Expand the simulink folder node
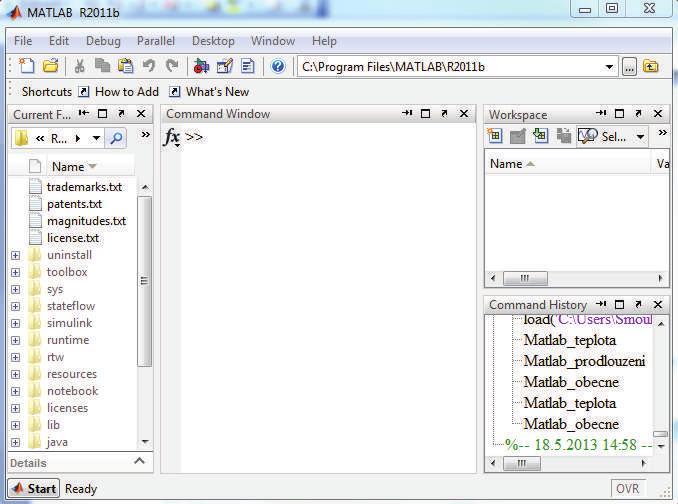 [x=16, y=323]
